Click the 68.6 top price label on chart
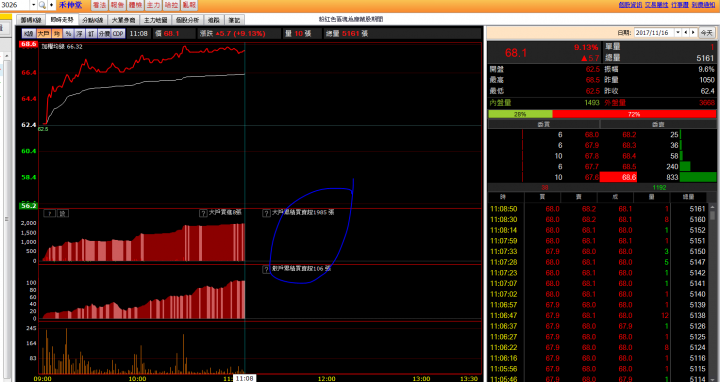The image size is (720, 382). coord(28,44)
